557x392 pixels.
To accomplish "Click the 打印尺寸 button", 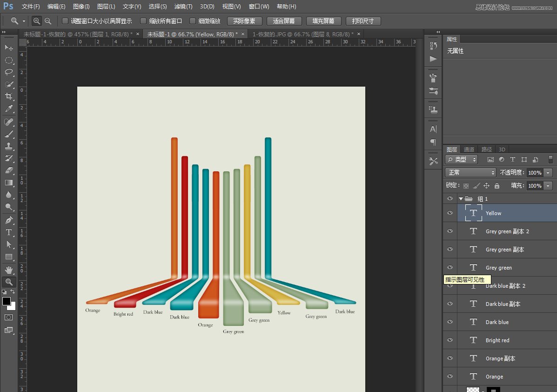I will [363, 21].
